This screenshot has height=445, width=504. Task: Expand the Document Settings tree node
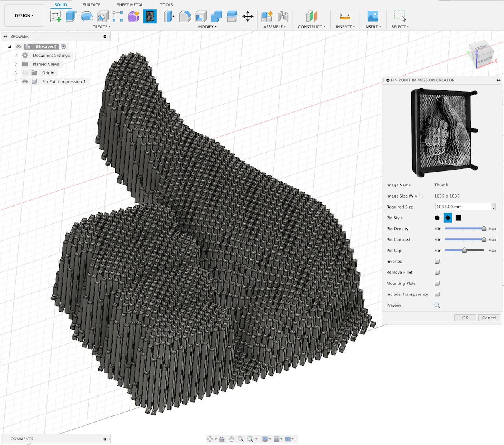click(x=16, y=55)
